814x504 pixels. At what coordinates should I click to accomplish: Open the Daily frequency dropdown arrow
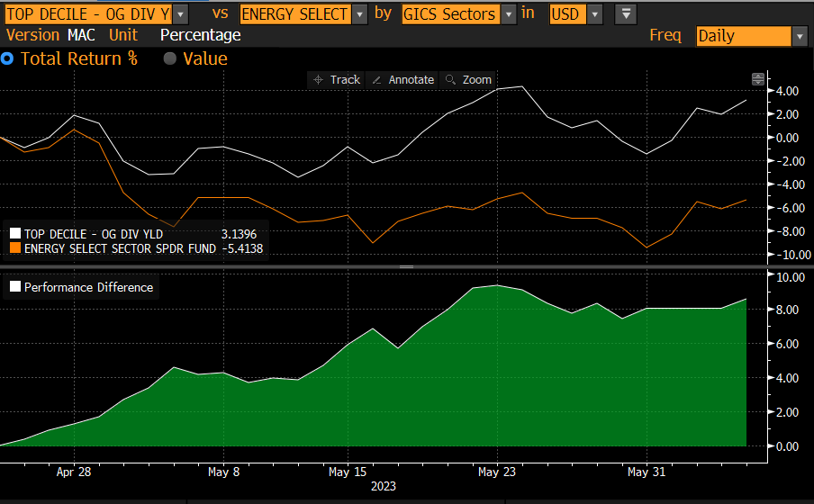pos(800,36)
